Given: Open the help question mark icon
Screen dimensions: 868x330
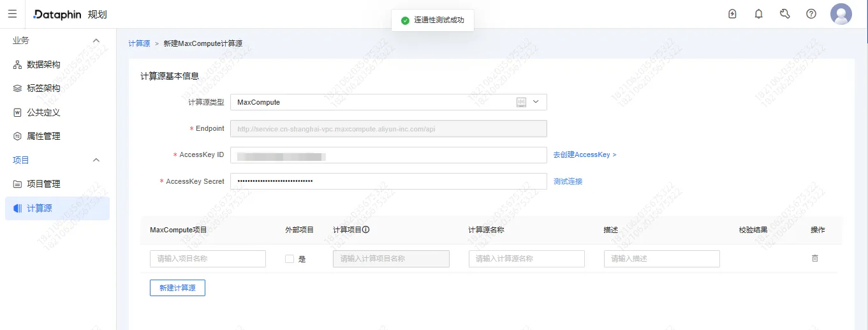Looking at the screenshot, I should tap(811, 14).
